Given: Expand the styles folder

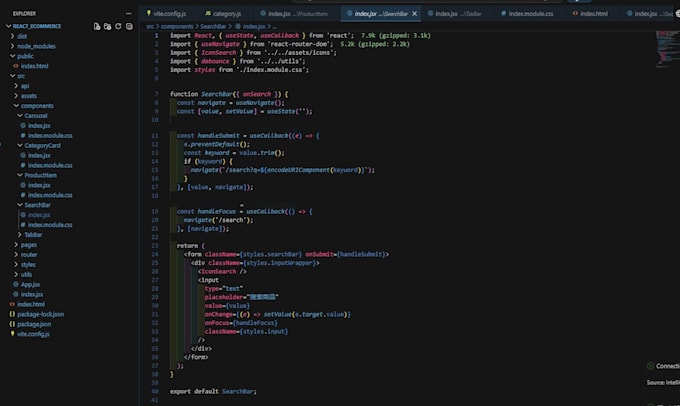Looking at the screenshot, I should click(16, 265).
